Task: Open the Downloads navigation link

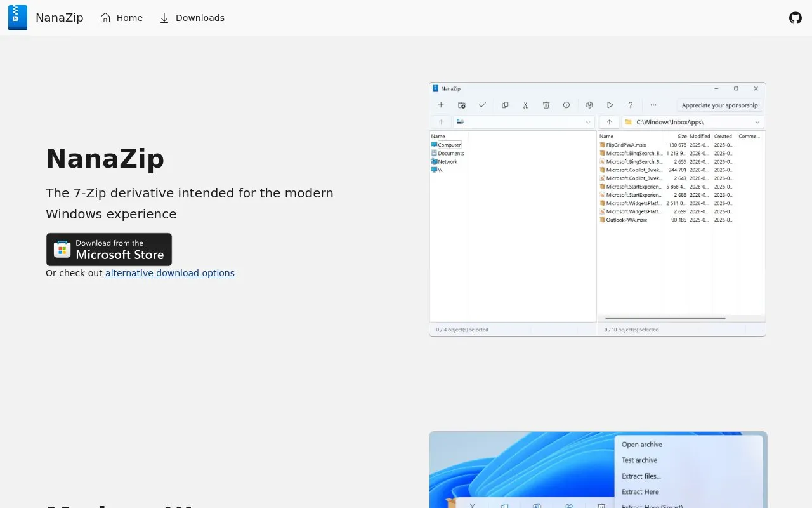Action: (x=192, y=18)
